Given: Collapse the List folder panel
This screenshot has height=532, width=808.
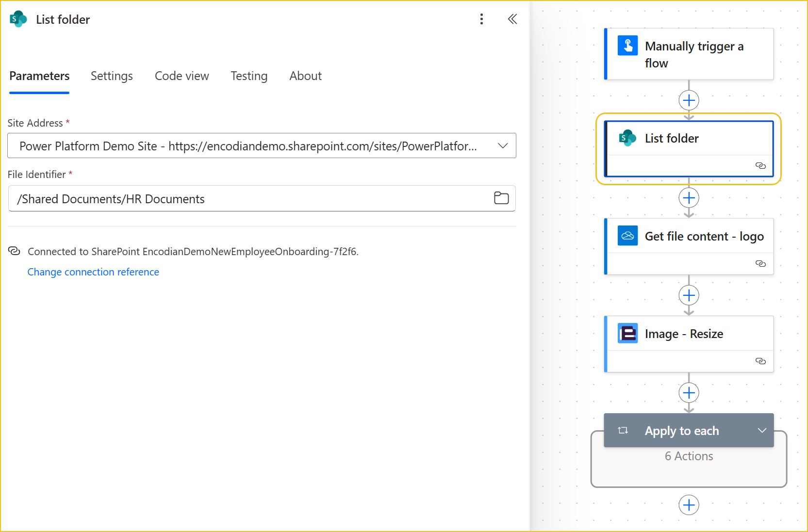Looking at the screenshot, I should (x=512, y=19).
